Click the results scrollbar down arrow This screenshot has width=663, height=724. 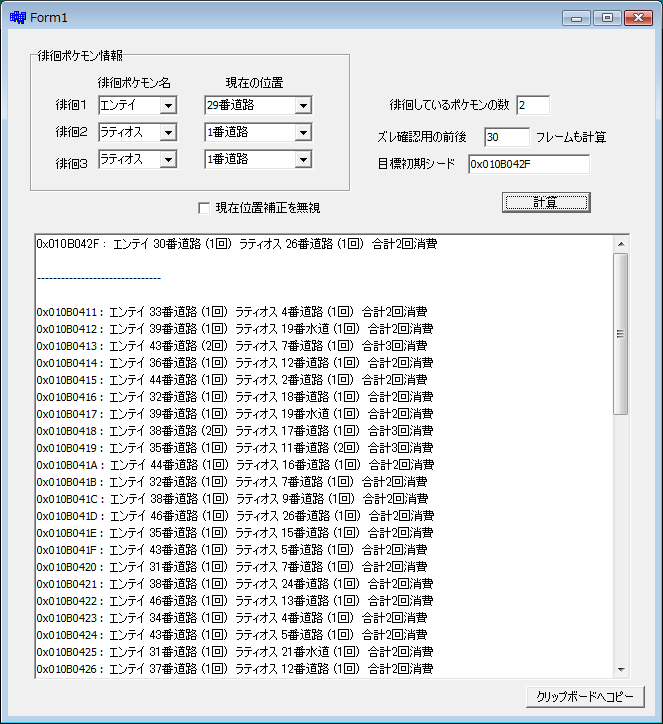621,670
